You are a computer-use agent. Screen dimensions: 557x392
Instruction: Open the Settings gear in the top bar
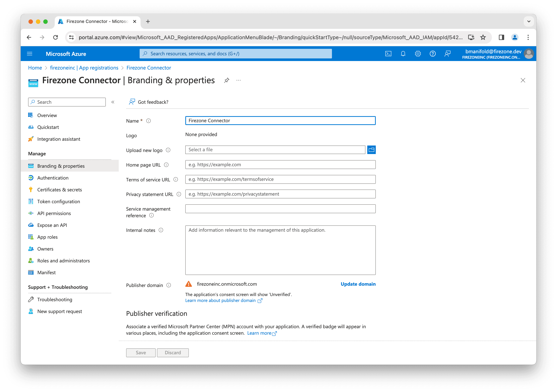(418, 54)
